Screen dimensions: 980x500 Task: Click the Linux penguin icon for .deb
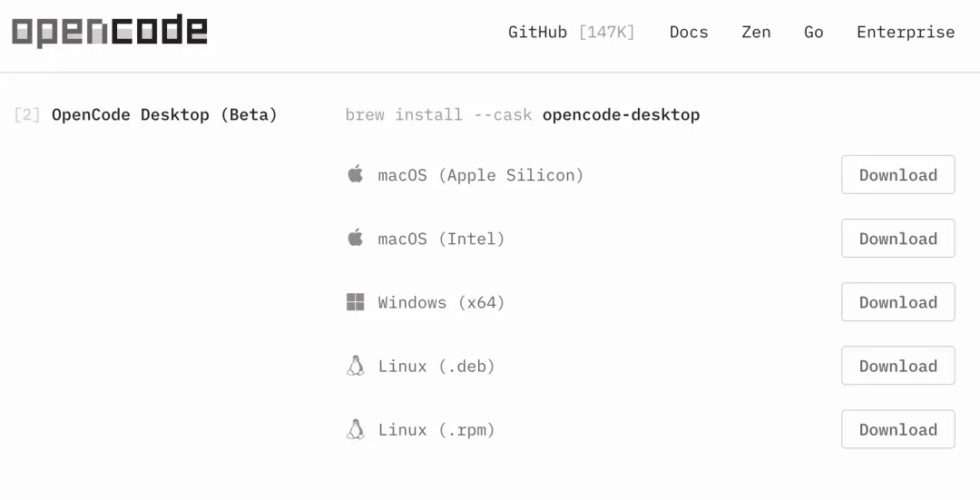point(356,366)
